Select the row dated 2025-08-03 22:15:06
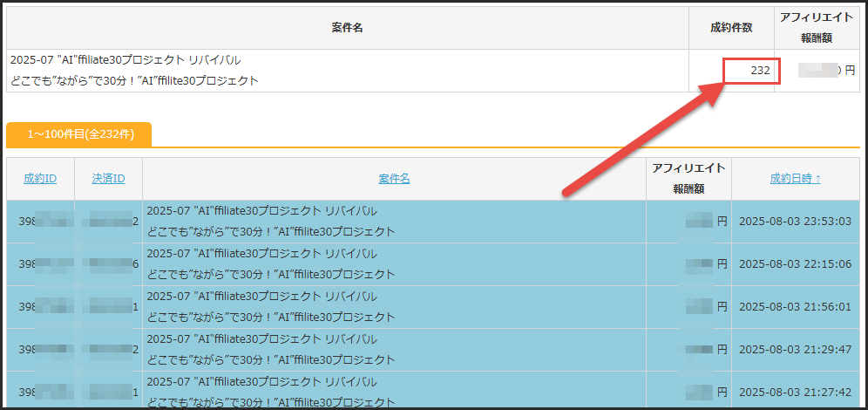The height and width of the screenshot is (410, 868). 795,264
